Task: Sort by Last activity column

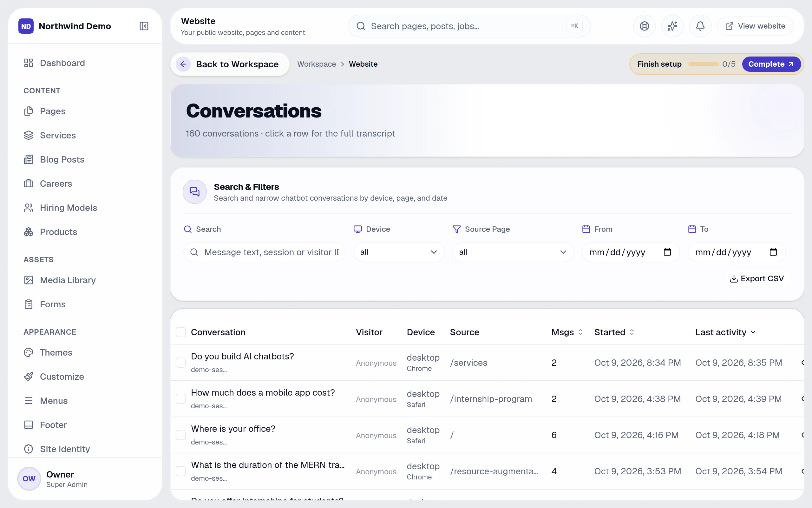Action: (725, 332)
